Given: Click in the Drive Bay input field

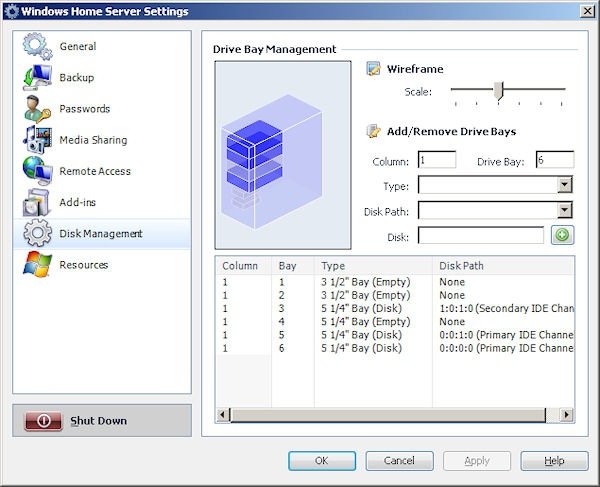Looking at the screenshot, I should (x=555, y=160).
